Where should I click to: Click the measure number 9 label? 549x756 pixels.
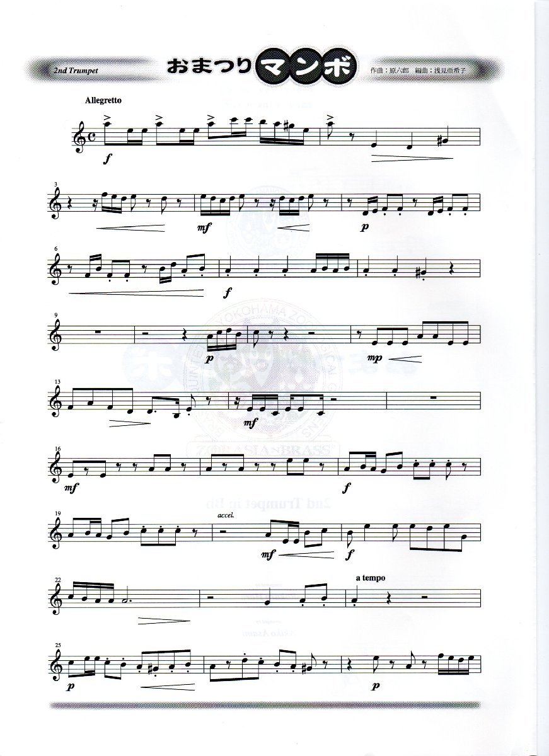tap(56, 313)
